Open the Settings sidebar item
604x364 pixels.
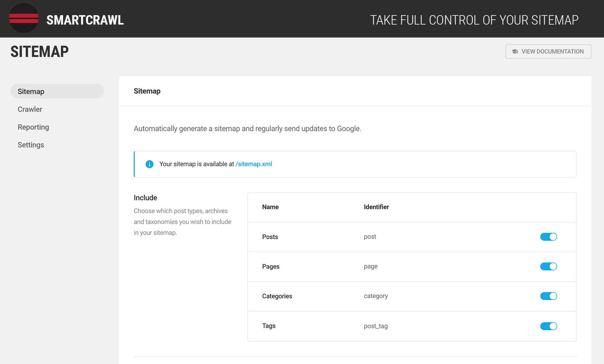click(31, 145)
